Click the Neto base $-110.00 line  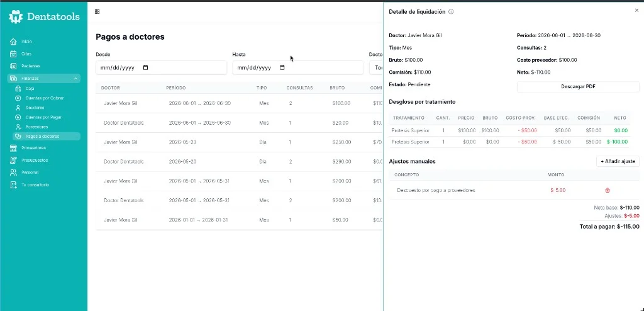(x=616, y=208)
